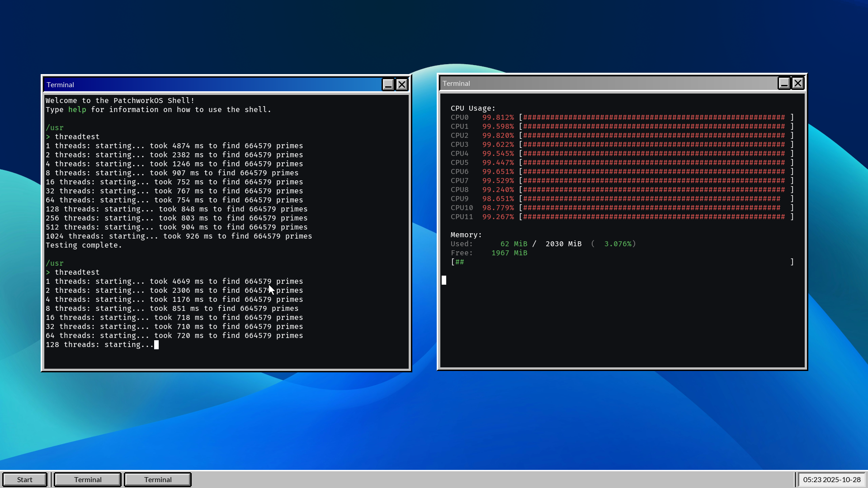Switch to second Terminal taskbar button
Screen dimensions: 868x488
click(x=158, y=479)
